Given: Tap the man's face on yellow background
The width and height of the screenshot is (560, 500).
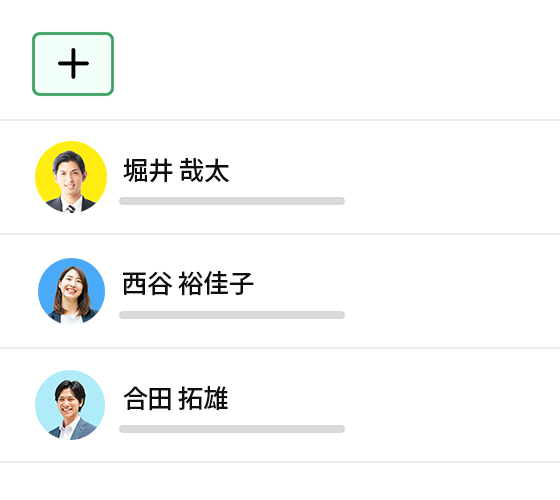Looking at the screenshot, I should pos(70,177).
